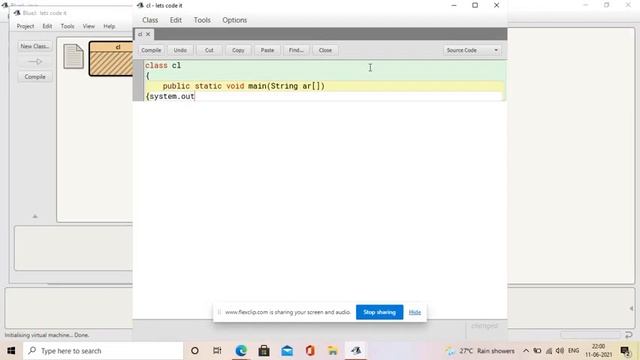This screenshot has height=360, width=640.
Task: Open the weather Rain showers widget
Action: 480,351
